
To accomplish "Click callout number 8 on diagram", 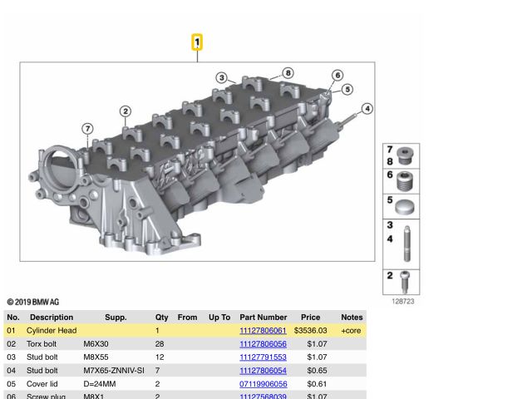I will (x=288, y=73).
